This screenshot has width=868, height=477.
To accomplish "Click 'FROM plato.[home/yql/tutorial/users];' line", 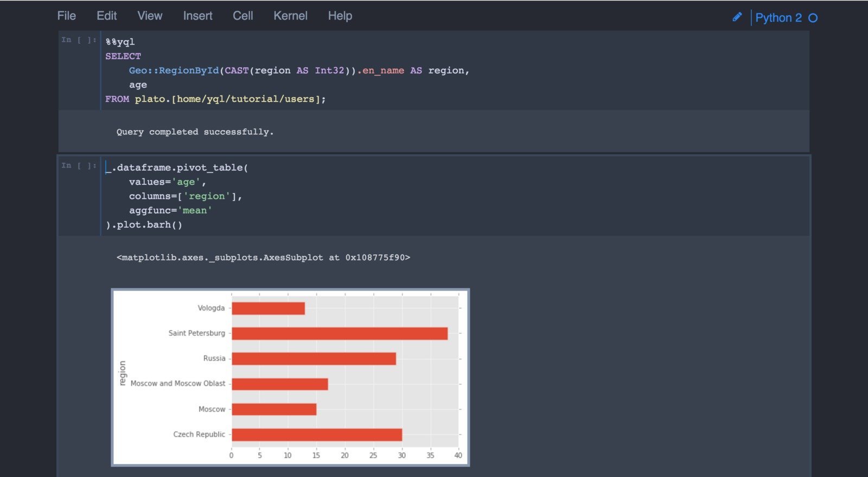I will 215,99.
